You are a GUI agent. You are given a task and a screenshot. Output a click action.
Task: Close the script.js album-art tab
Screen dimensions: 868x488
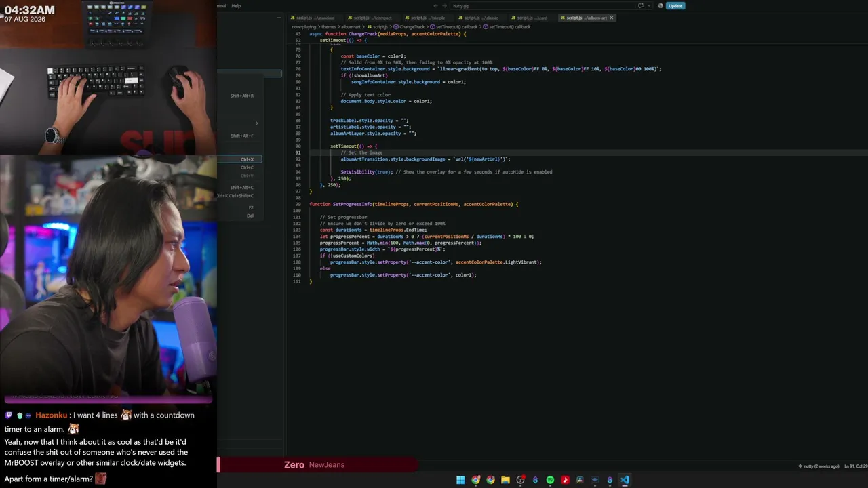612,18
